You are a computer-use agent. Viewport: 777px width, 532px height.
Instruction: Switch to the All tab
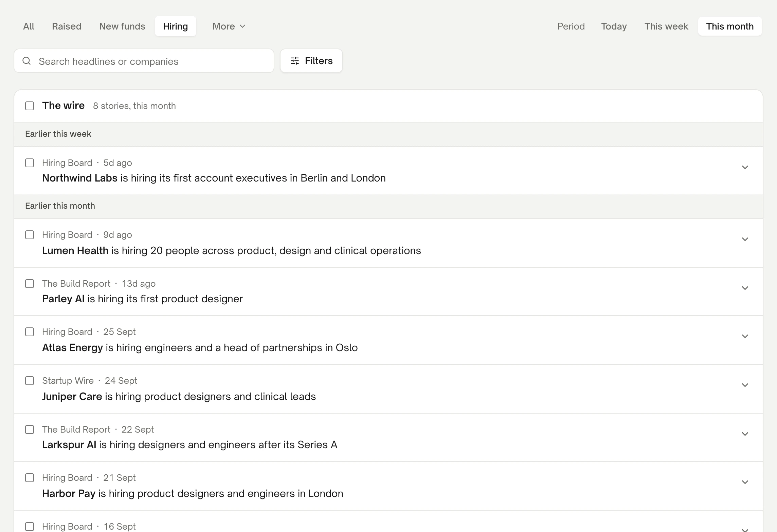[x=29, y=26]
